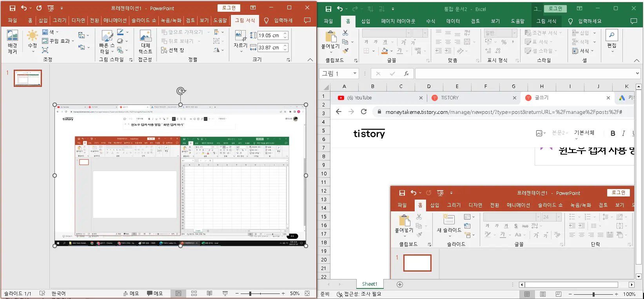This screenshot has height=299, width=644.
Task: Click the fx Insert Function icon in Excel
Action: [x=406, y=74]
